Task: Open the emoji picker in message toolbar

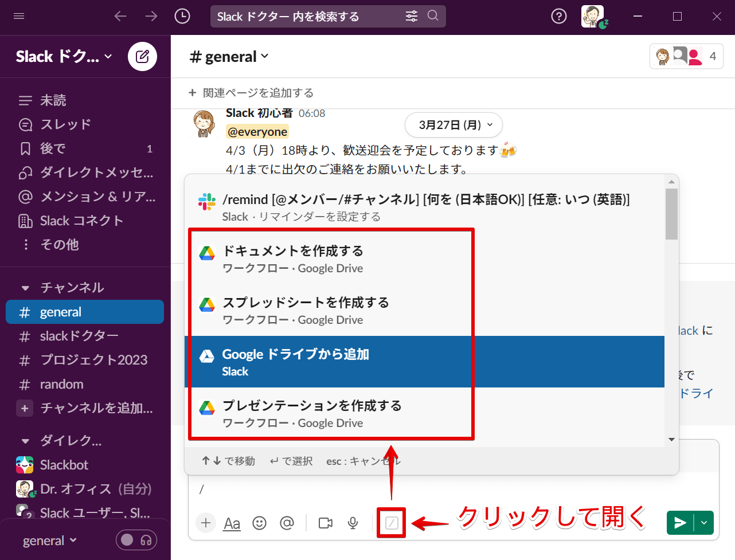Action: point(260,523)
